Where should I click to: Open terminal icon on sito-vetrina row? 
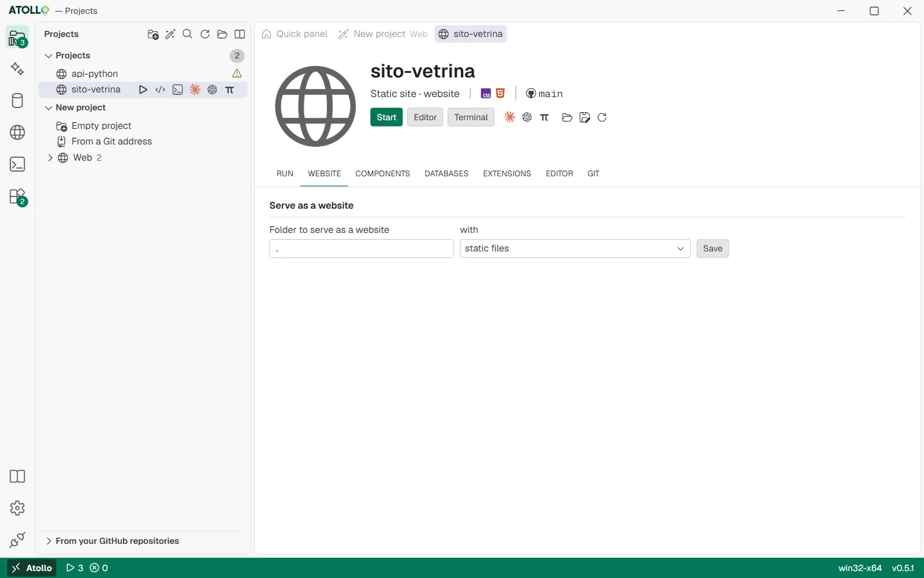178,90
